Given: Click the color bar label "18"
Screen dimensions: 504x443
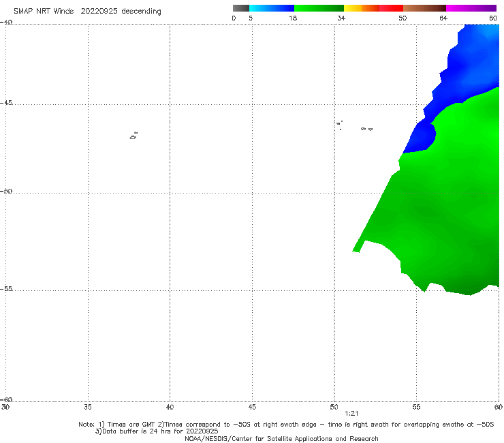Looking at the screenshot, I should pos(293,18).
